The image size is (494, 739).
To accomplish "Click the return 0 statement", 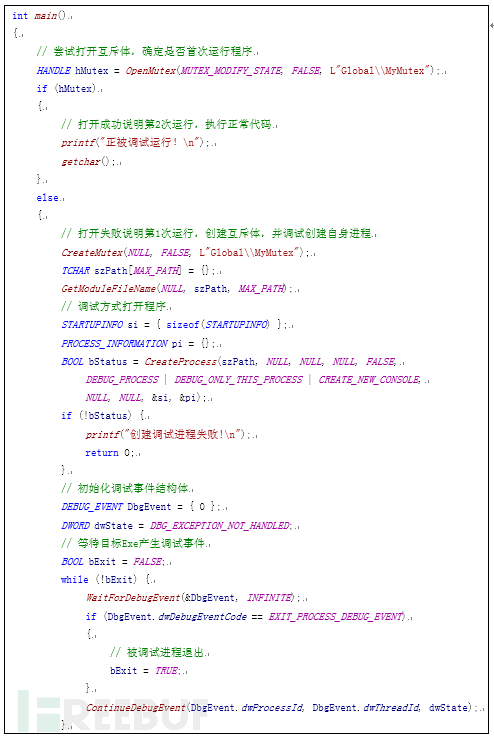I will pyautogui.click(x=111, y=453).
